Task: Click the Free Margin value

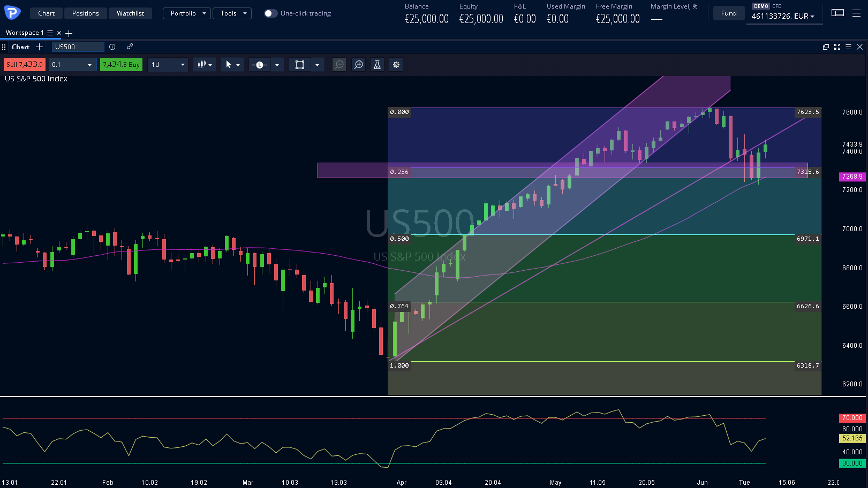Action: tap(618, 19)
